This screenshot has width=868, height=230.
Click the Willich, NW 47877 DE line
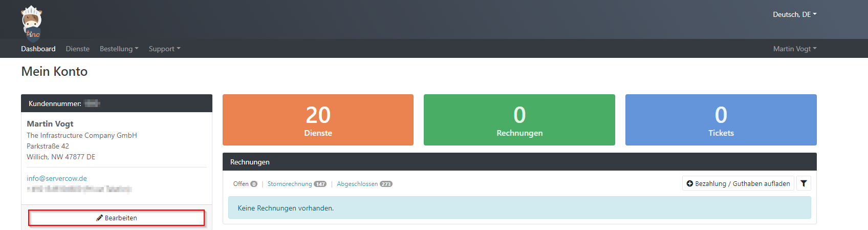[61, 157]
